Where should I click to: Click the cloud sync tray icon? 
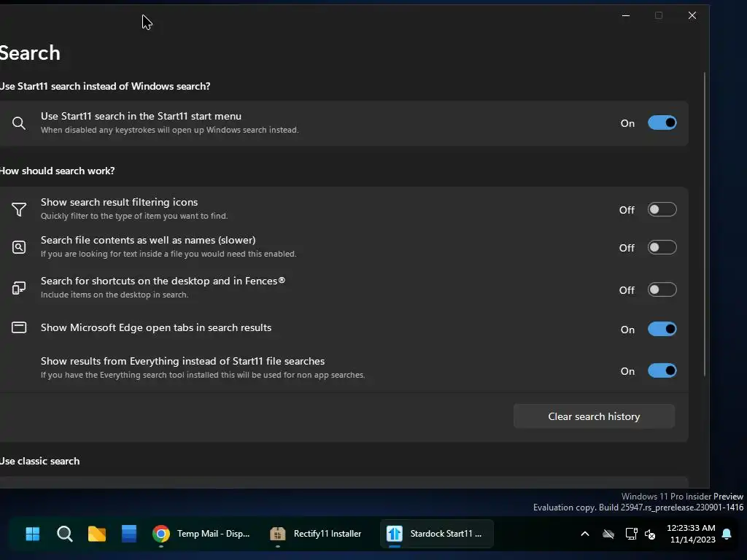[x=608, y=534]
